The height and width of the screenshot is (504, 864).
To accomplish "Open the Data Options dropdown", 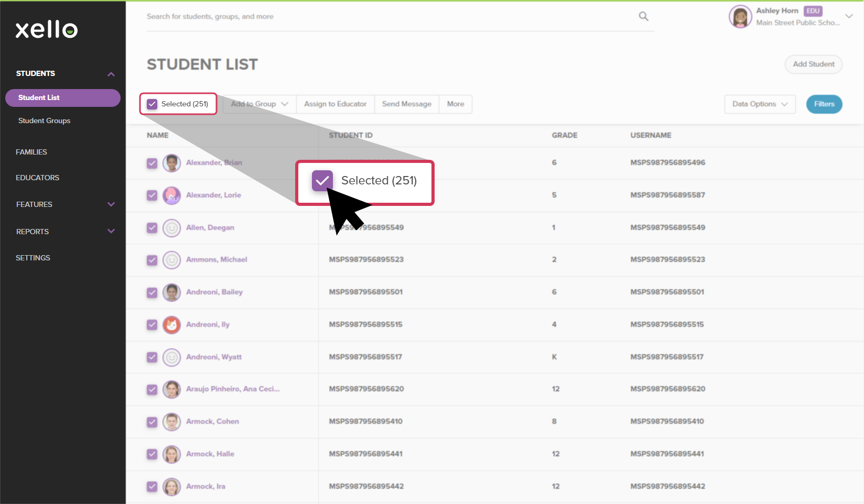I will click(760, 104).
